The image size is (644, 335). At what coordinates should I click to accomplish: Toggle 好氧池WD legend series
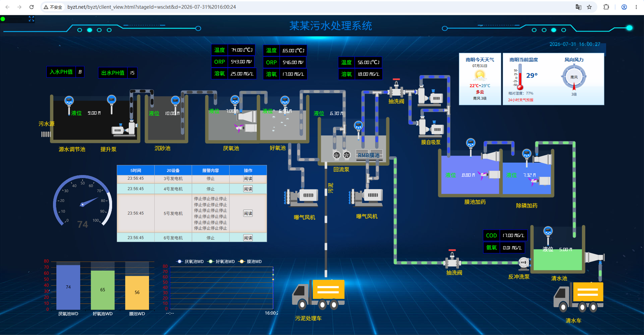(x=221, y=262)
